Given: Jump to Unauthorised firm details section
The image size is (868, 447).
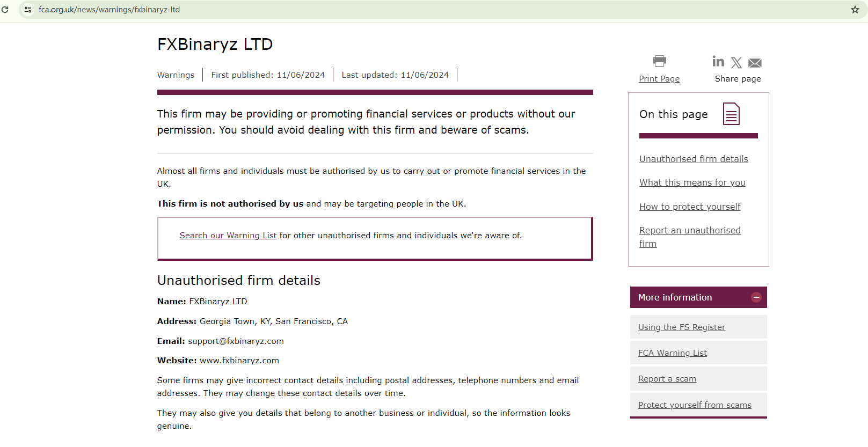Looking at the screenshot, I should 694,159.
